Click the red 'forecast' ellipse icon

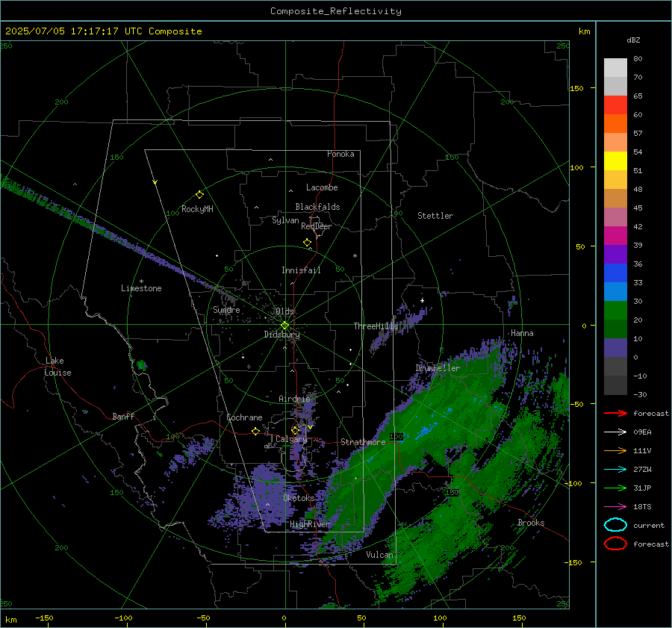[615, 544]
